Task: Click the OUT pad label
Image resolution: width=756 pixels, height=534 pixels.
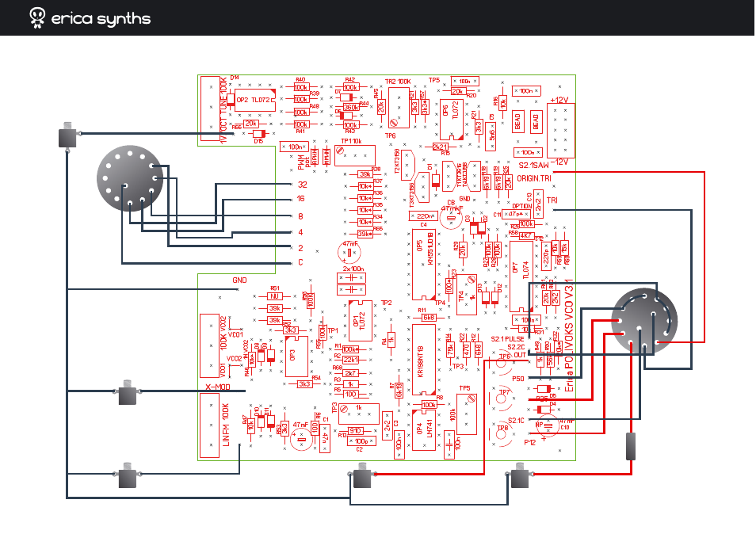Action: tap(520, 355)
